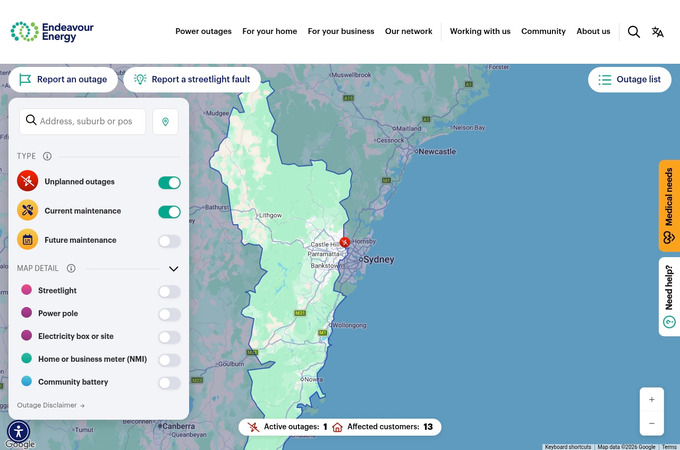
Task: Click the teal Home or business meter dot
Action: pyautogui.click(x=26, y=358)
